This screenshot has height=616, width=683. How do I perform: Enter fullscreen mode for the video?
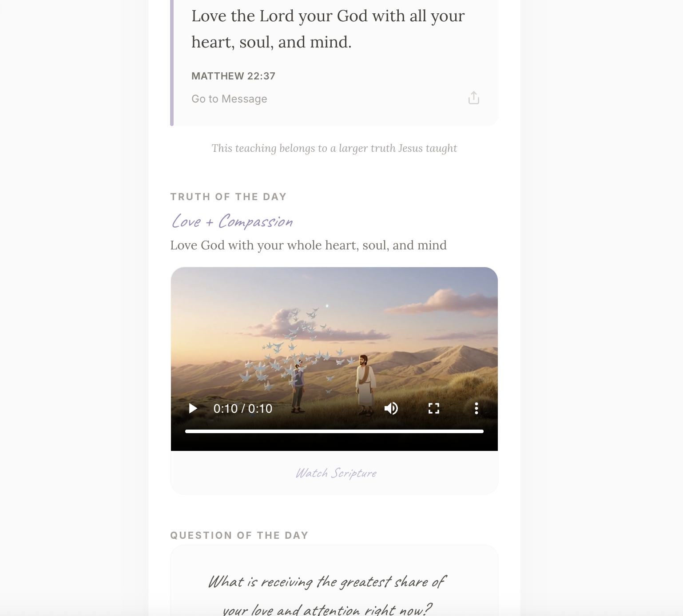pyautogui.click(x=434, y=408)
